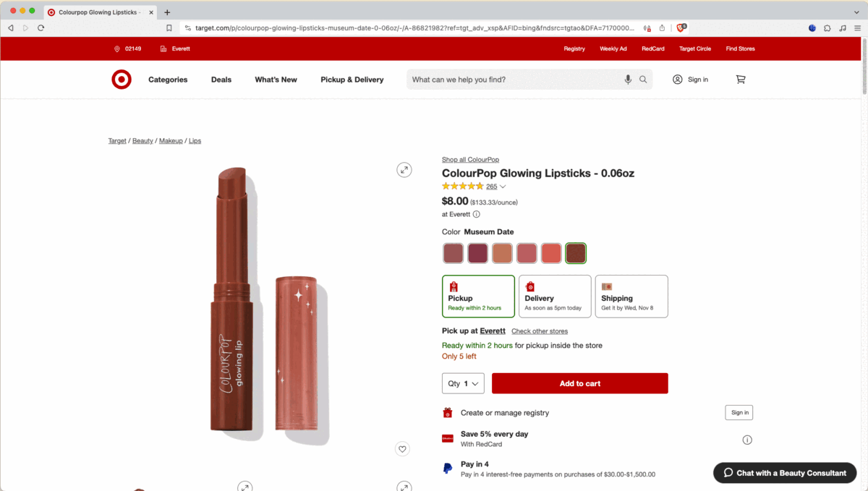Image resolution: width=868 pixels, height=491 pixels.
Task: Click the voice search microphone icon
Action: point(628,80)
